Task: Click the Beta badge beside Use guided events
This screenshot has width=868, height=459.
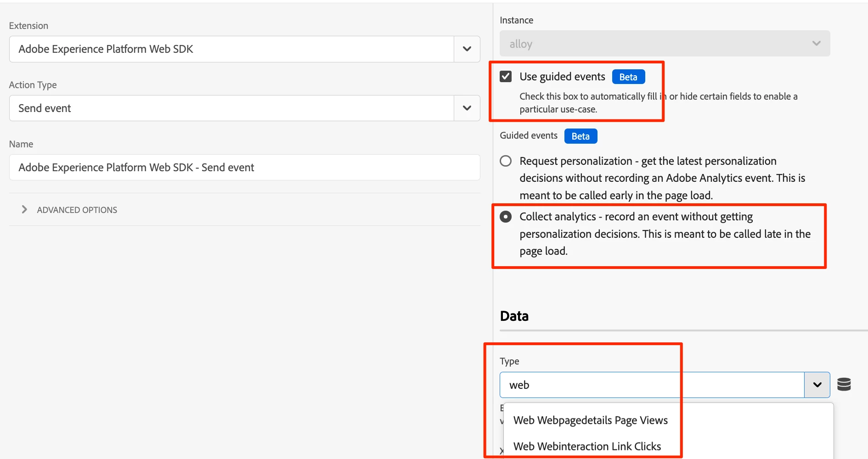Action: pos(628,77)
